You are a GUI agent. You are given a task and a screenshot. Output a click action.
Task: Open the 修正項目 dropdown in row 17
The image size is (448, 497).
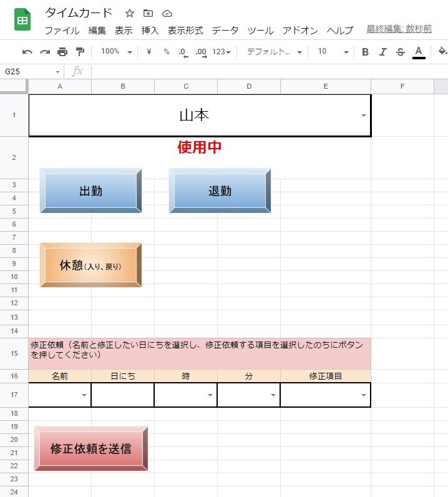coord(363,395)
